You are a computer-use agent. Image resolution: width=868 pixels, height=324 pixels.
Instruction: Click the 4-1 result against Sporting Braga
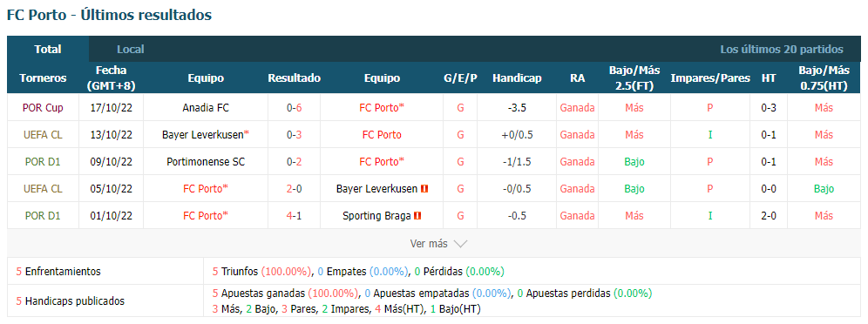tap(294, 216)
